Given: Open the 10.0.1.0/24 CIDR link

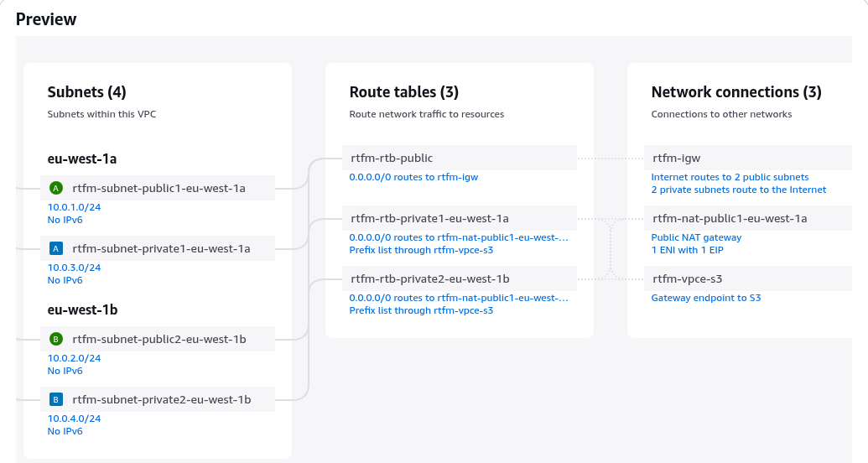Looking at the screenshot, I should click(74, 207).
